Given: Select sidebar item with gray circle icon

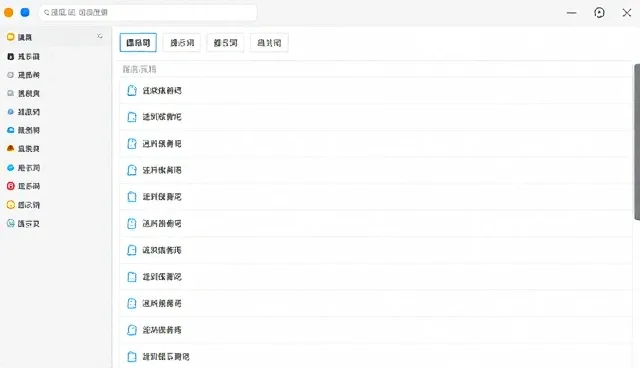Looking at the screenshot, I should [x=55, y=75].
